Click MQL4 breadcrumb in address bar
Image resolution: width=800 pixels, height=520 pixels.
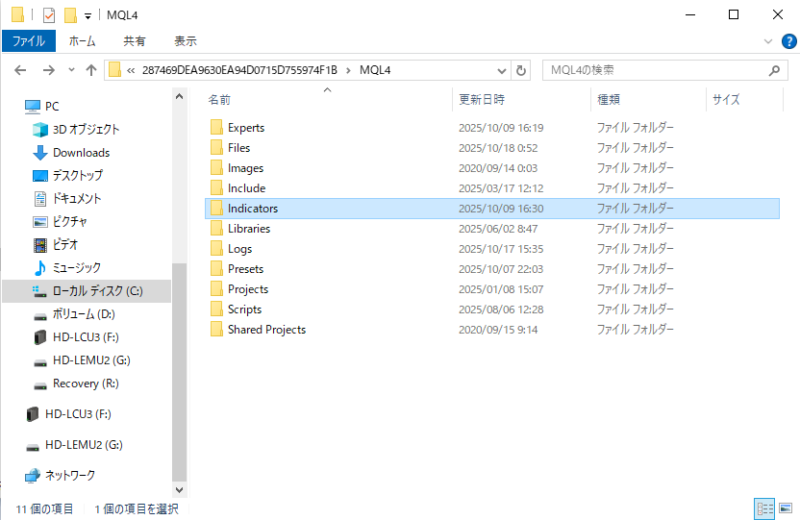375,70
